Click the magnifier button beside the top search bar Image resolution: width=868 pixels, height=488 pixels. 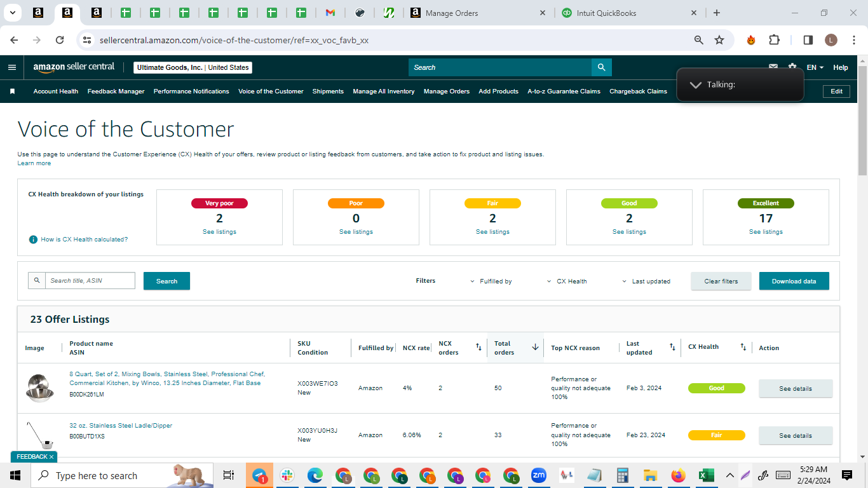[x=601, y=67]
